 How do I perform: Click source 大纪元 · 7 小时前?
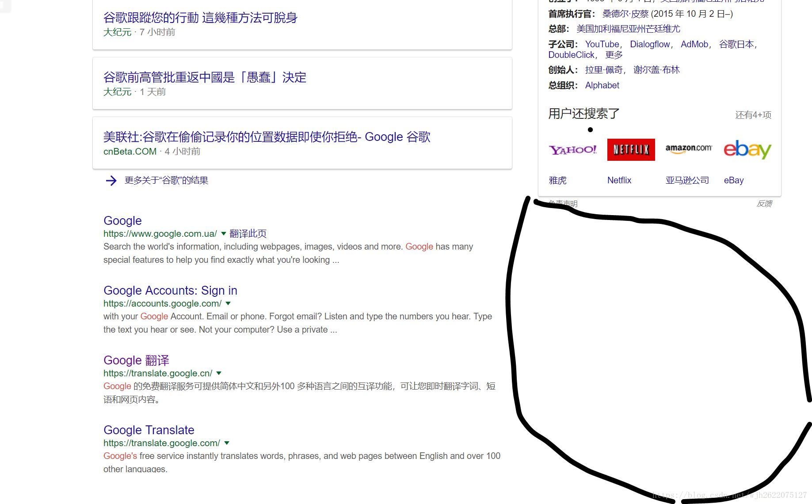pos(139,32)
